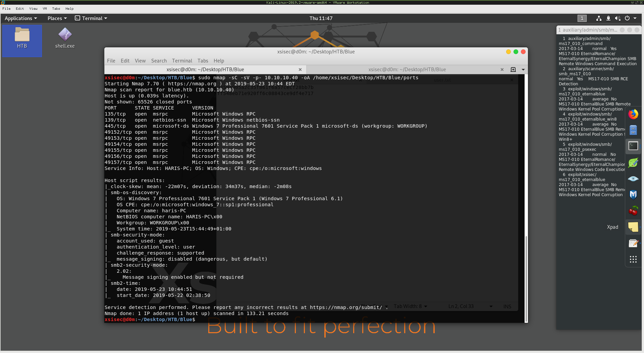
Task: Click the Xpad note title bar text
Action: point(588,30)
